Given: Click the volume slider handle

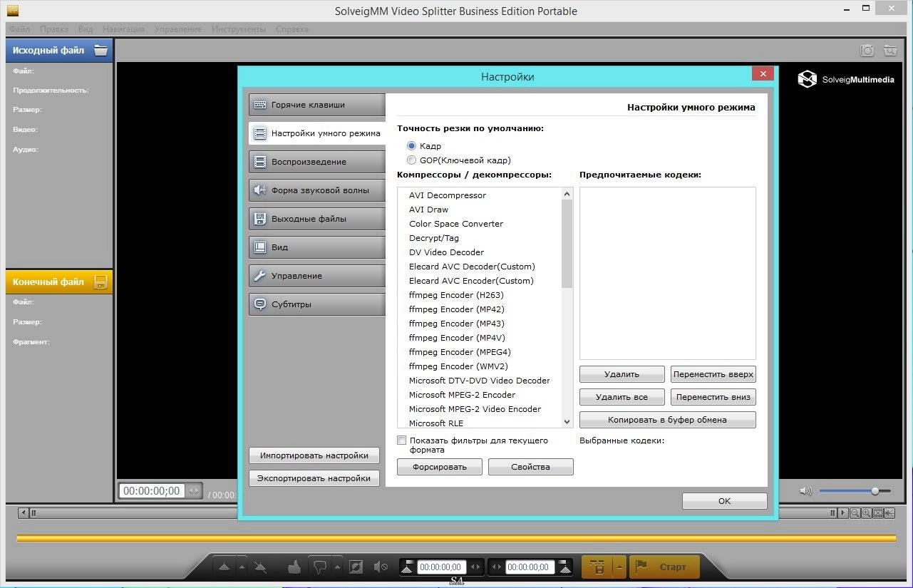Looking at the screenshot, I should click(x=875, y=491).
